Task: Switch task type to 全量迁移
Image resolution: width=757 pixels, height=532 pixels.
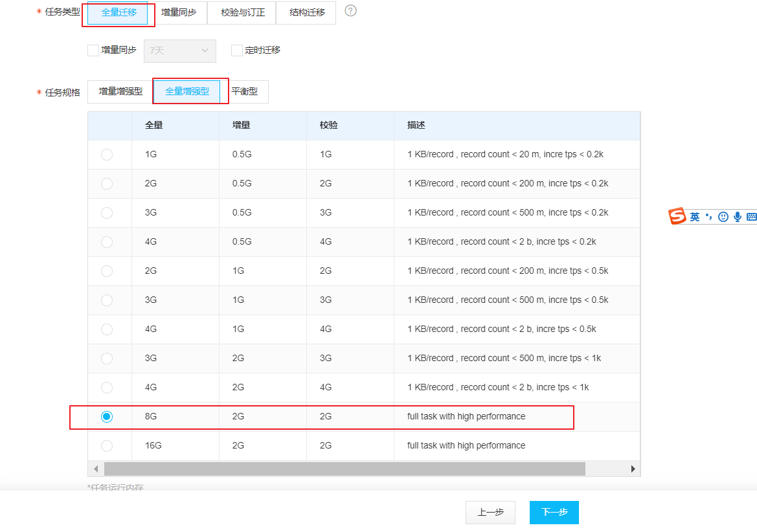Action: click(x=118, y=12)
